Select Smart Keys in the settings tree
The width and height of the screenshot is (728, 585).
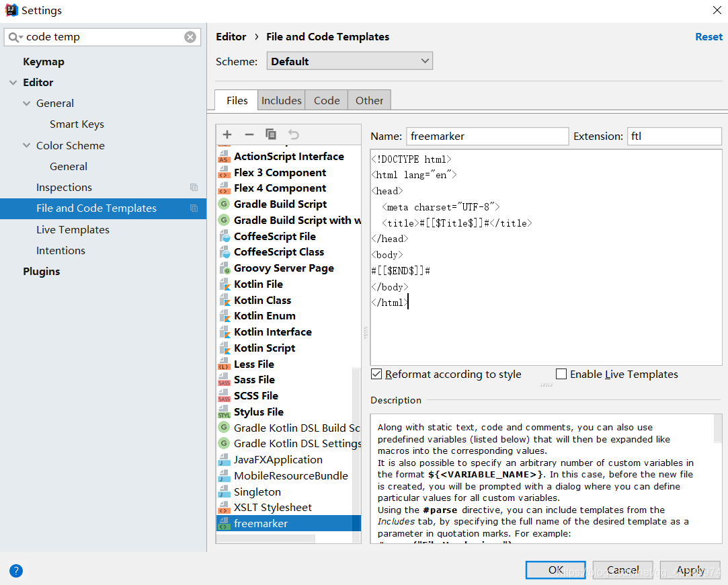point(77,124)
